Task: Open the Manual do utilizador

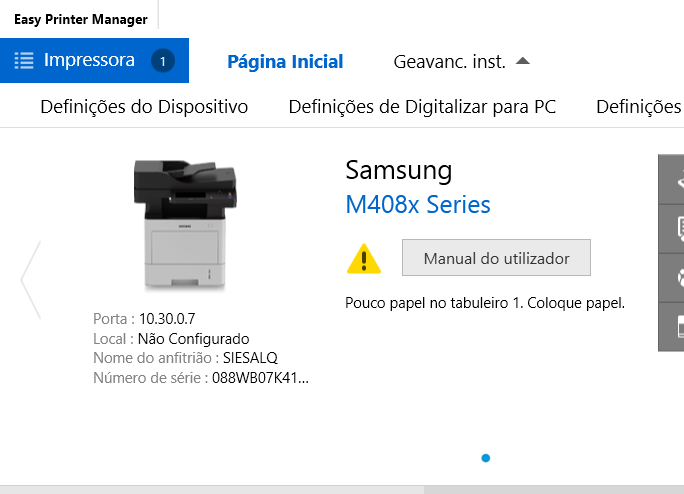Action: (496, 257)
